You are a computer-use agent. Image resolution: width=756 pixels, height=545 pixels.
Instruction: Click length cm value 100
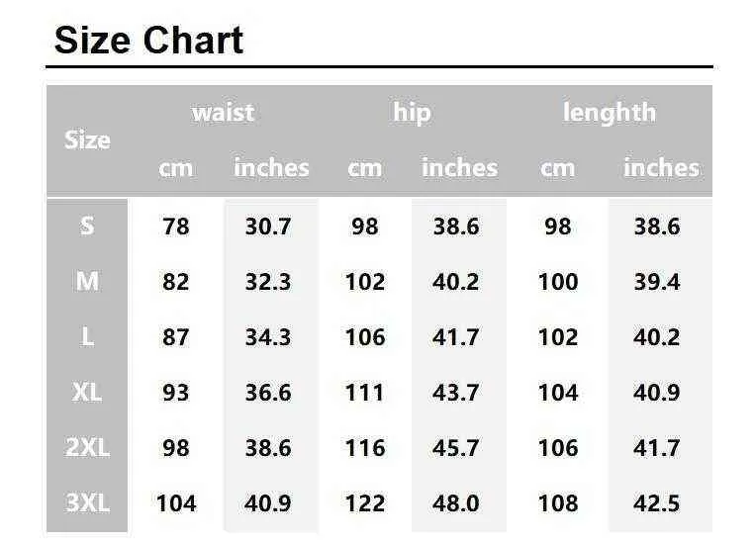(558, 282)
